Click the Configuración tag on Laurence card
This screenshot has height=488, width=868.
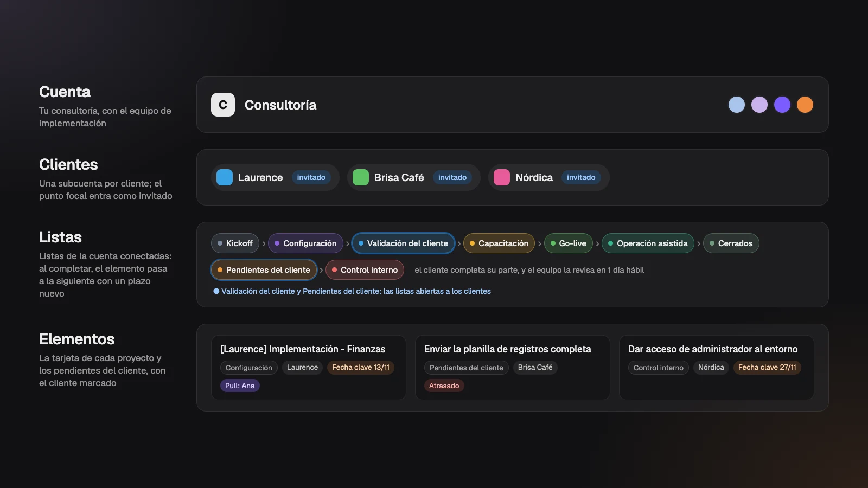pyautogui.click(x=249, y=368)
